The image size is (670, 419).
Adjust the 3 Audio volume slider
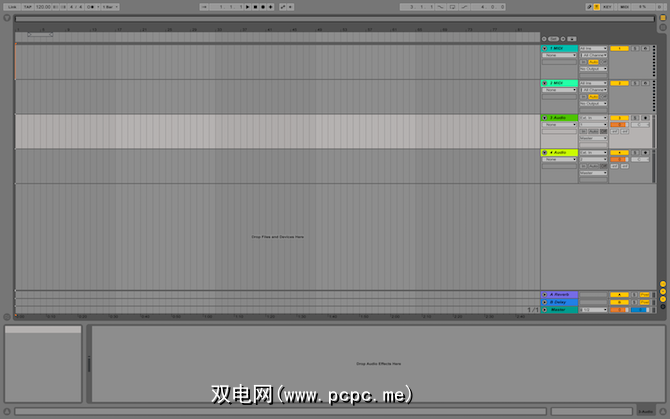point(619,125)
